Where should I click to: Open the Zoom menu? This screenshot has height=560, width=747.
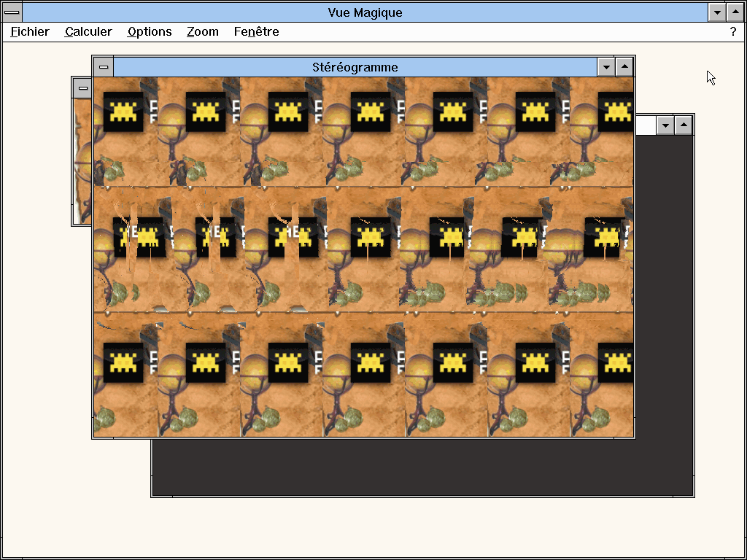click(x=203, y=32)
